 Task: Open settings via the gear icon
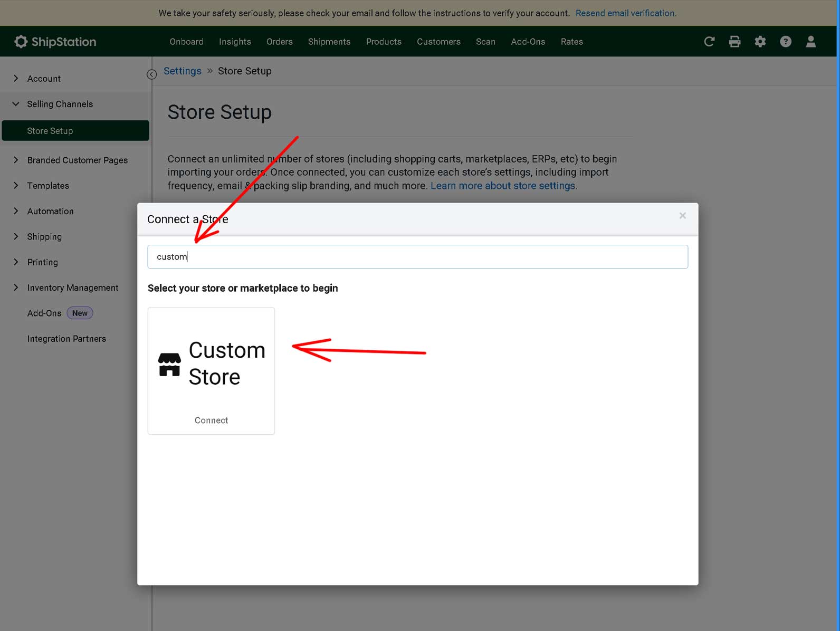point(760,42)
